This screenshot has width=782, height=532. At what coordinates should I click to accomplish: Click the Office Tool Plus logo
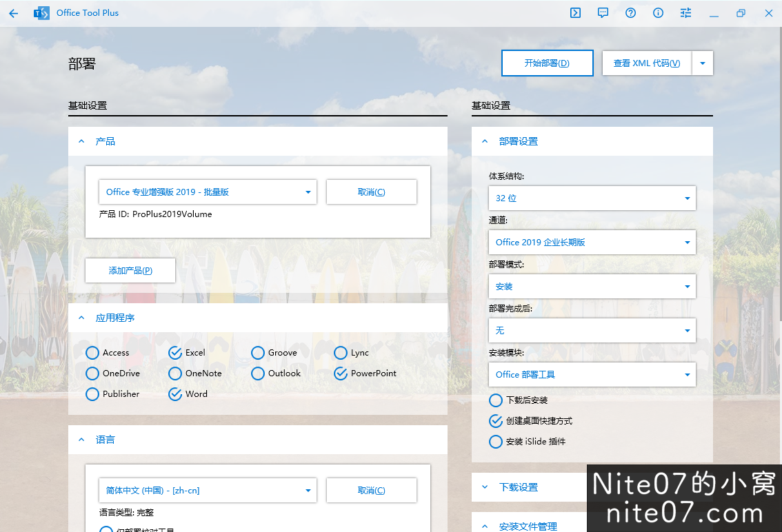coord(41,13)
